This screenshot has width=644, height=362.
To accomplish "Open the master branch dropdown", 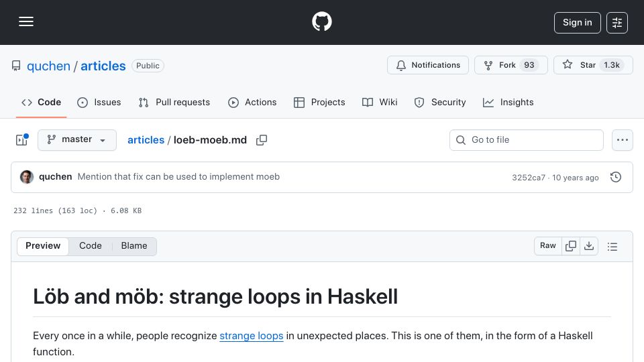I will (76, 140).
